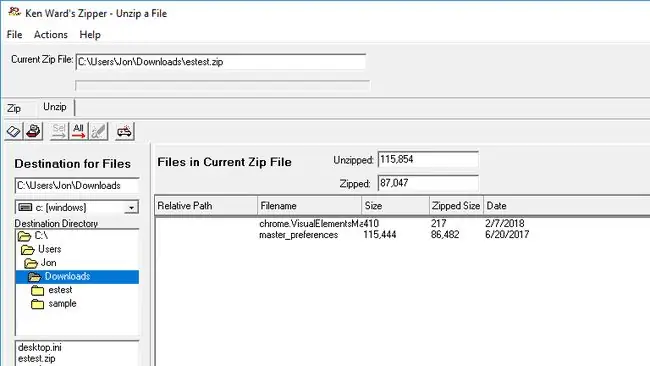Sort by the Zipped Size column header

456,206
